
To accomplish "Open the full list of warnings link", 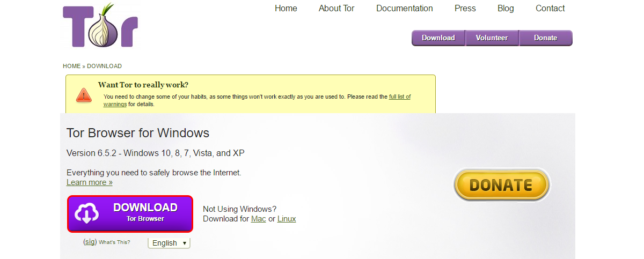I will [399, 97].
